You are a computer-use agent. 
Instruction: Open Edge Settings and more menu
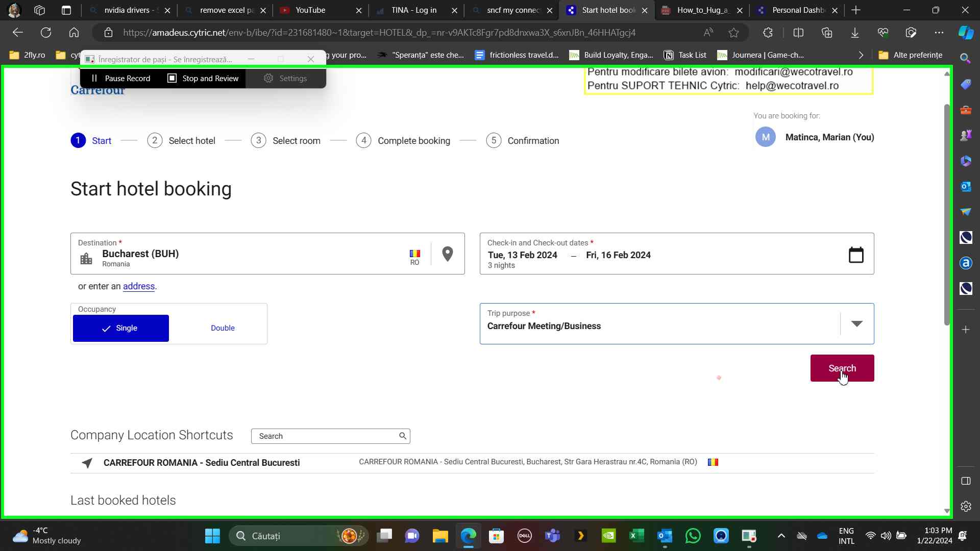point(939,33)
